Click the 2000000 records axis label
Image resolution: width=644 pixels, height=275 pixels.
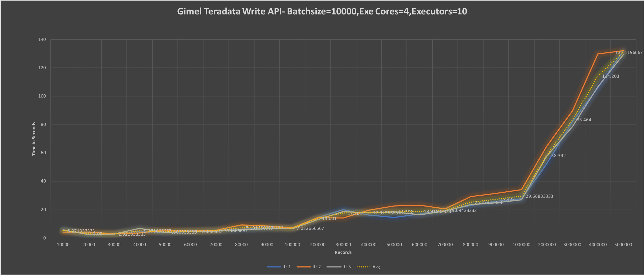(x=547, y=245)
